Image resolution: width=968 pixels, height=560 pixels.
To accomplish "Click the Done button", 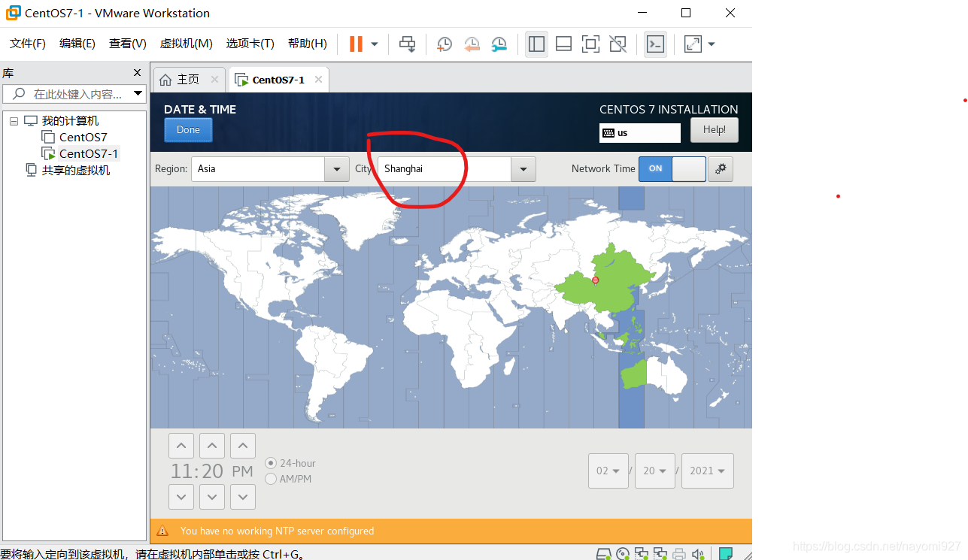I will (188, 129).
